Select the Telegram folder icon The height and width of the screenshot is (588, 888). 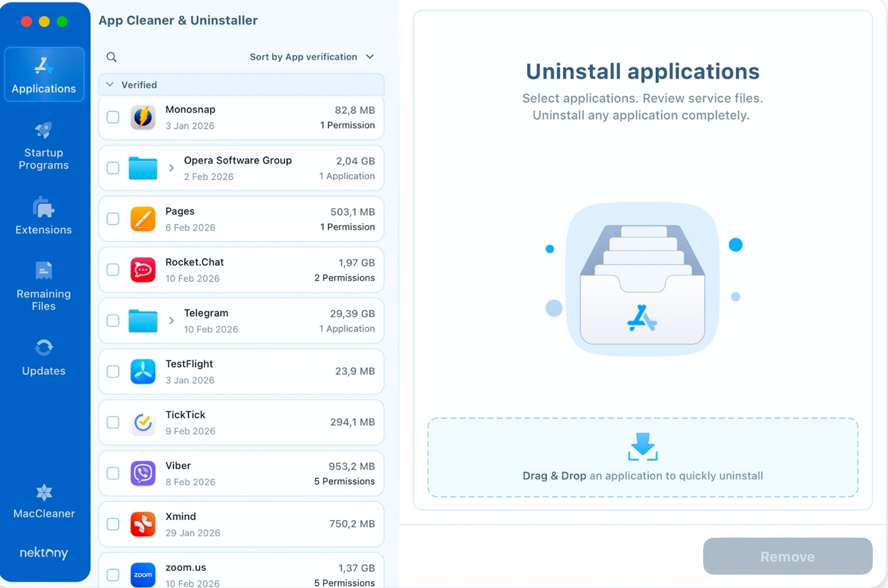(143, 321)
